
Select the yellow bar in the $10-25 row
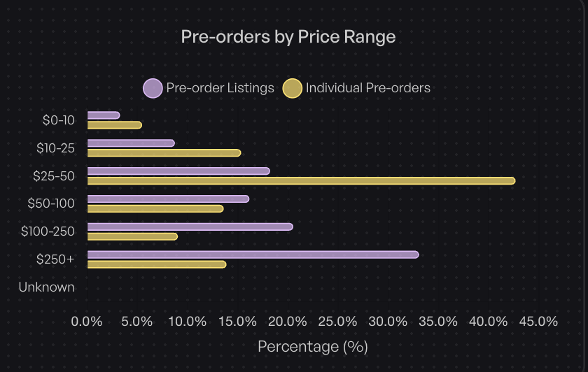[x=164, y=153]
